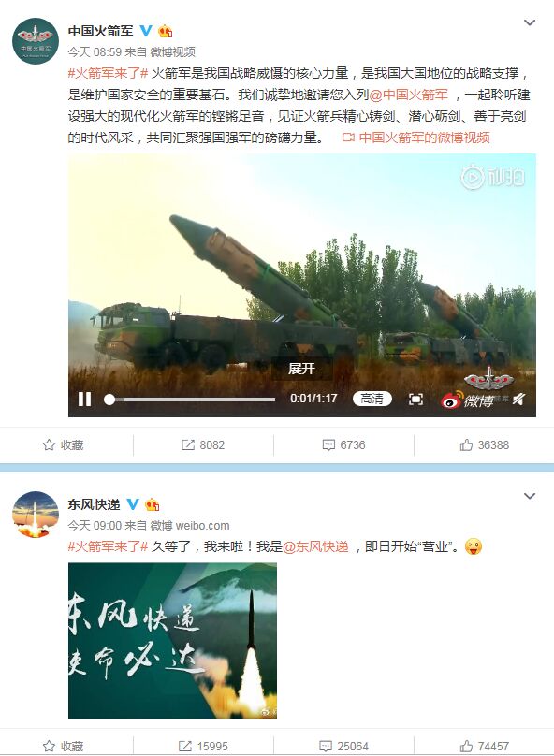
Task: Click the #火箭军来了# hashtag in first post
Action: (108, 73)
